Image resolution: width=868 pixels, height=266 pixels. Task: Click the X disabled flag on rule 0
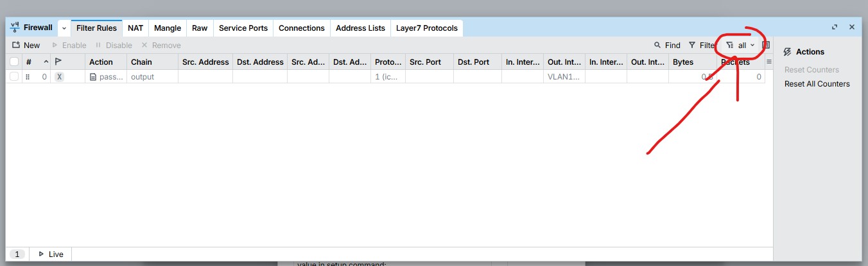point(59,77)
